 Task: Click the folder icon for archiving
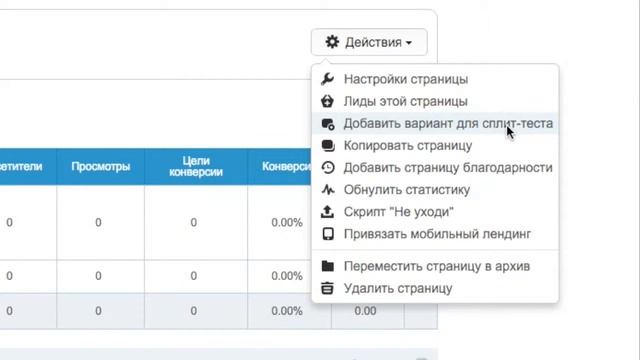tap(327, 266)
